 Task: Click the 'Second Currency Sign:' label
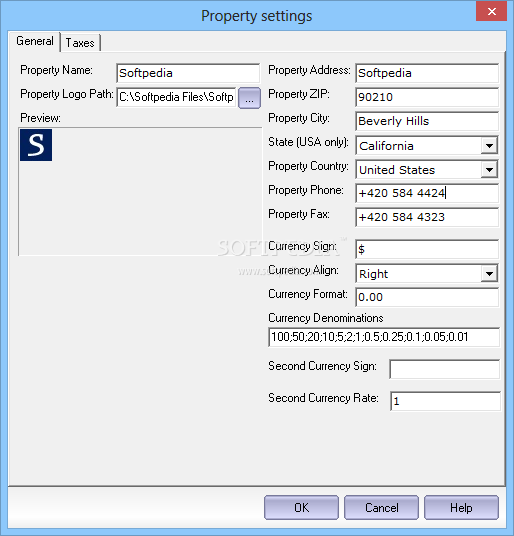[322, 366]
